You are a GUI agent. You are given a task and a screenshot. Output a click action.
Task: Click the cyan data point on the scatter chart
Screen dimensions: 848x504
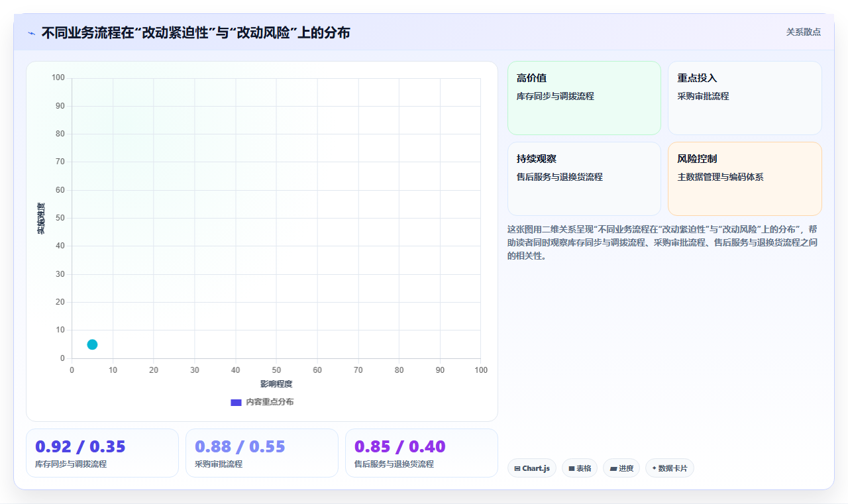click(x=92, y=344)
